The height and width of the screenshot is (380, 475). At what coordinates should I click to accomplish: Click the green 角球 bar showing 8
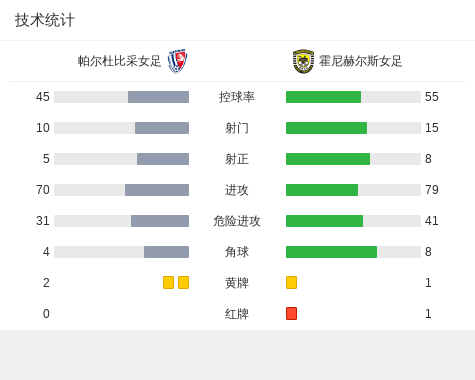point(331,252)
